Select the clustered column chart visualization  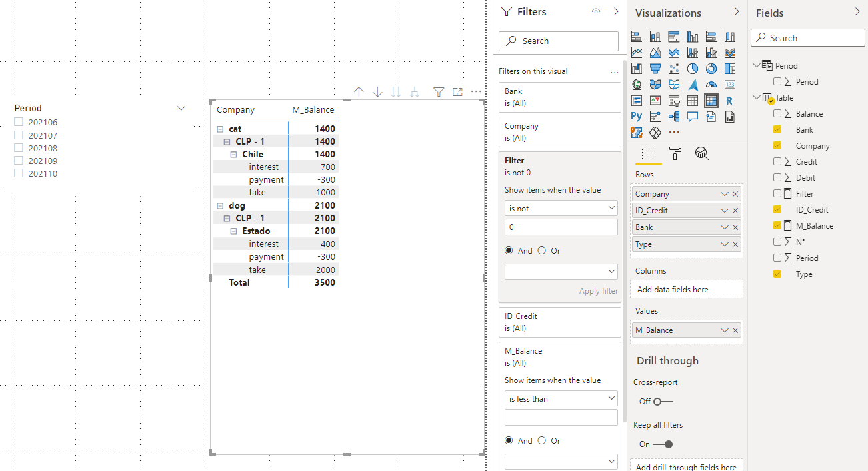693,37
